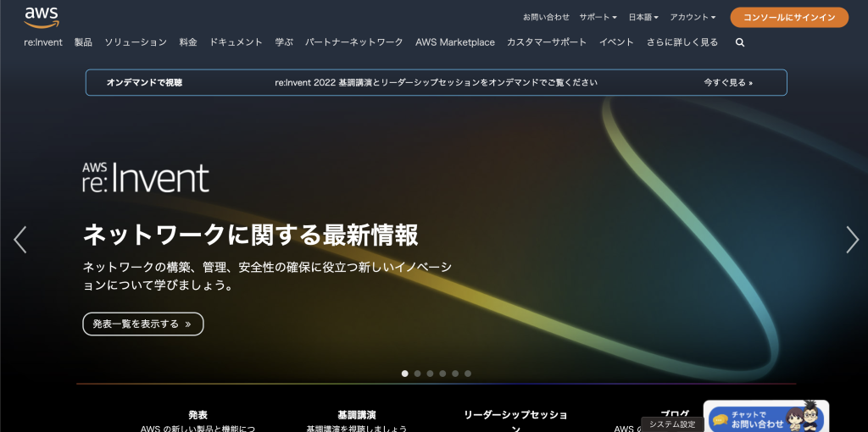Image resolution: width=868 pixels, height=432 pixels.
Task: Open the 料金 menu
Action: pos(188,42)
